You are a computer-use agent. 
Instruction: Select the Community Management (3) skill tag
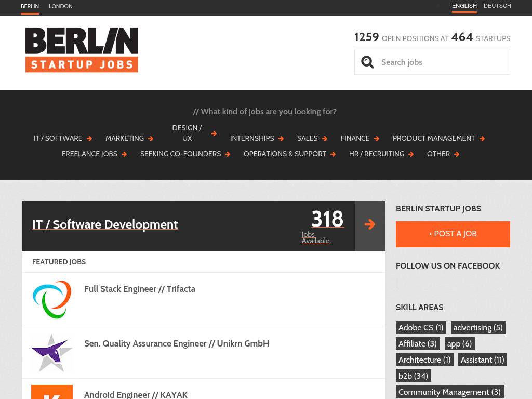[x=449, y=392]
